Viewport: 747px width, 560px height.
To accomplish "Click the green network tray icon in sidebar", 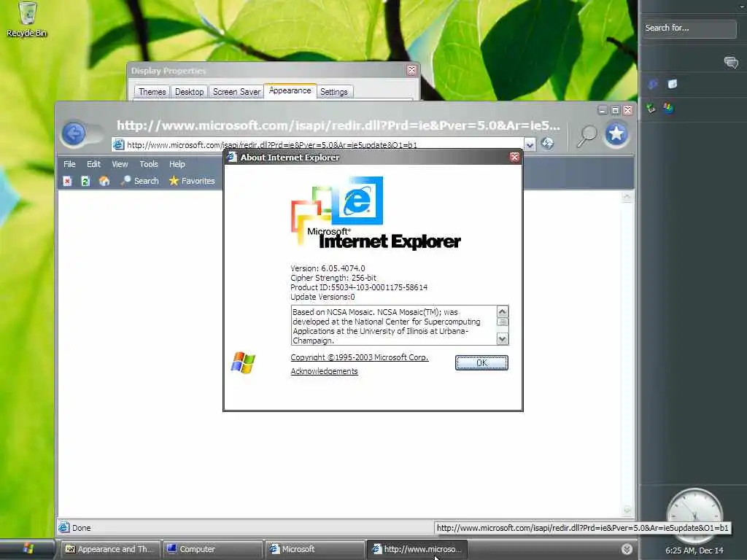I will 651,108.
